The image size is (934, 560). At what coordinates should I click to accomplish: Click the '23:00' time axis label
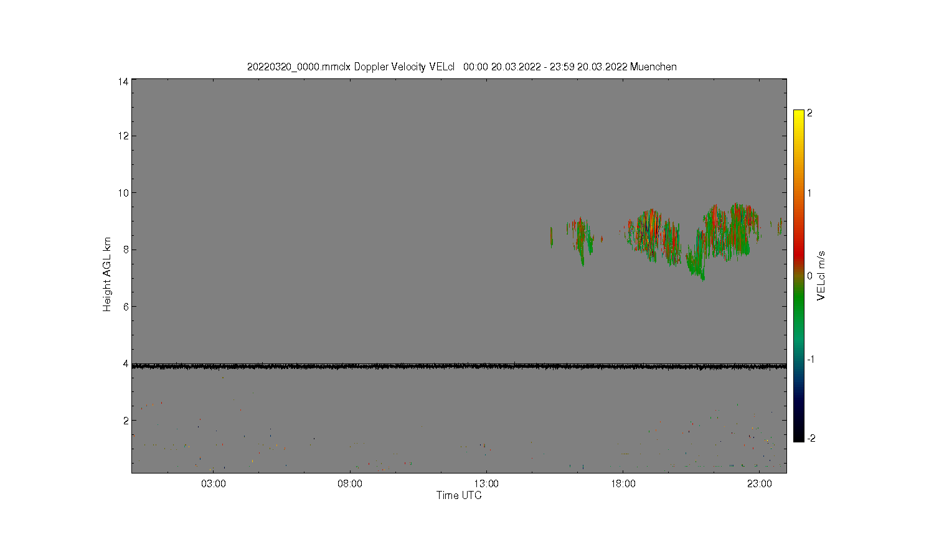pyautogui.click(x=760, y=484)
